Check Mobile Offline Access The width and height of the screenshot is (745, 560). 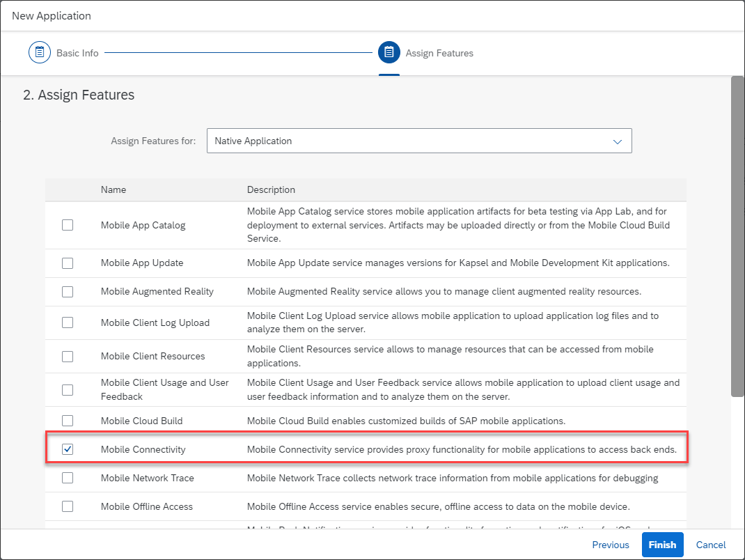68,506
